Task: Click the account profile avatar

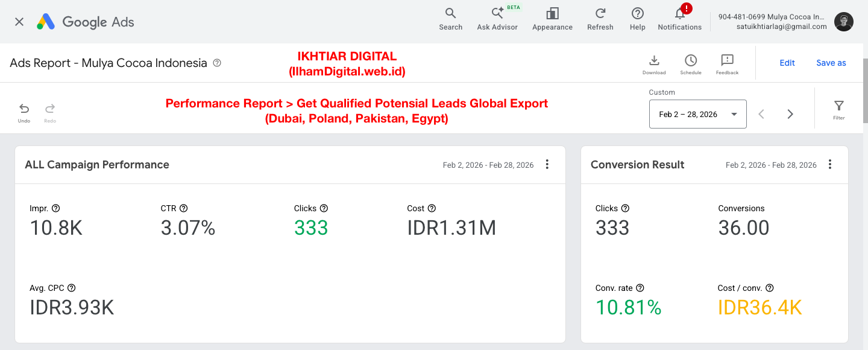Action: (844, 22)
